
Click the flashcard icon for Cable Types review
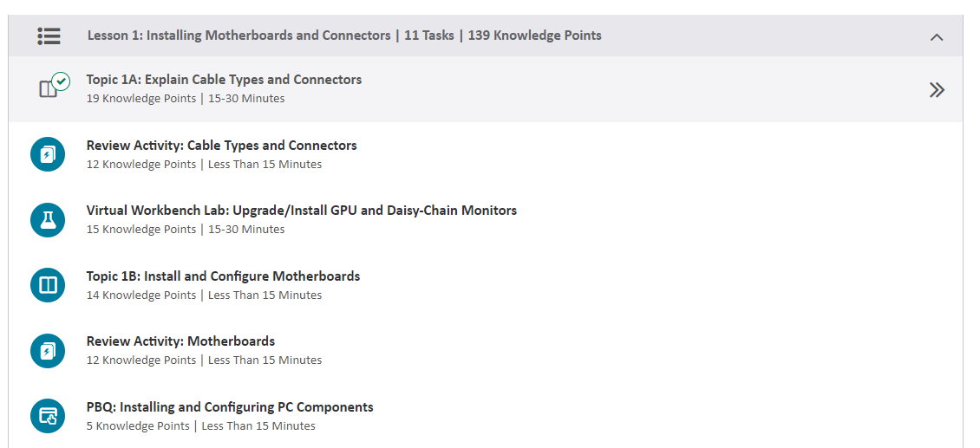tap(48, 154)
